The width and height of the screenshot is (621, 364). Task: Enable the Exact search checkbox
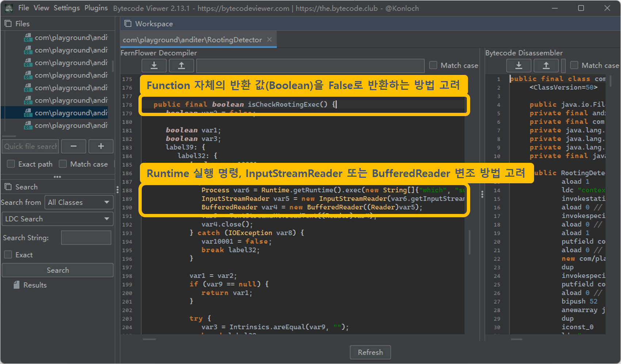(x=8, y=255)
